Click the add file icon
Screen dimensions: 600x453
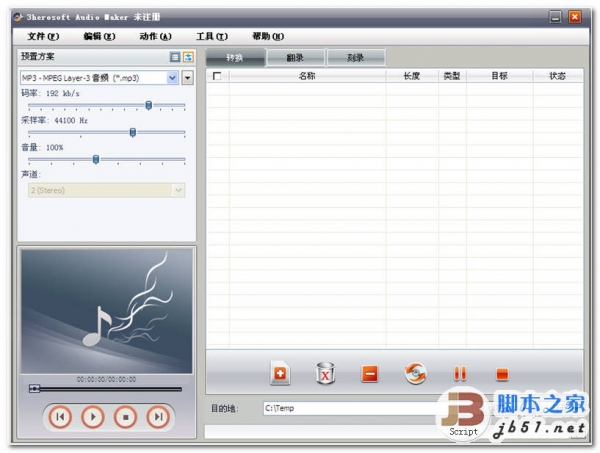(x=280, y=373)
